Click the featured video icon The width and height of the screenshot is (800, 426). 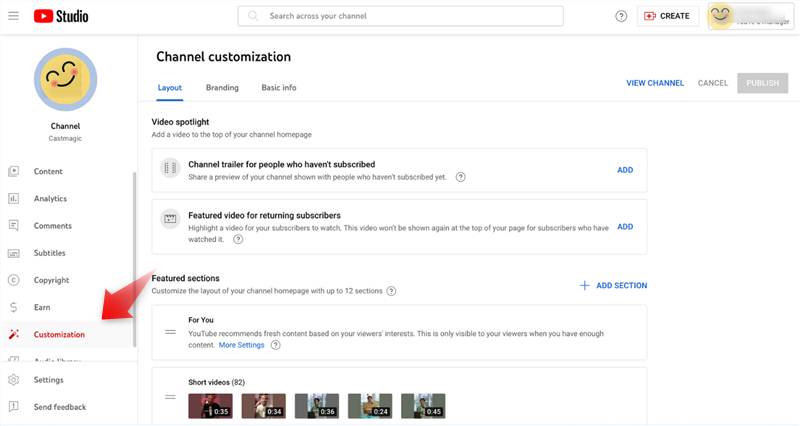coord(170,219)
